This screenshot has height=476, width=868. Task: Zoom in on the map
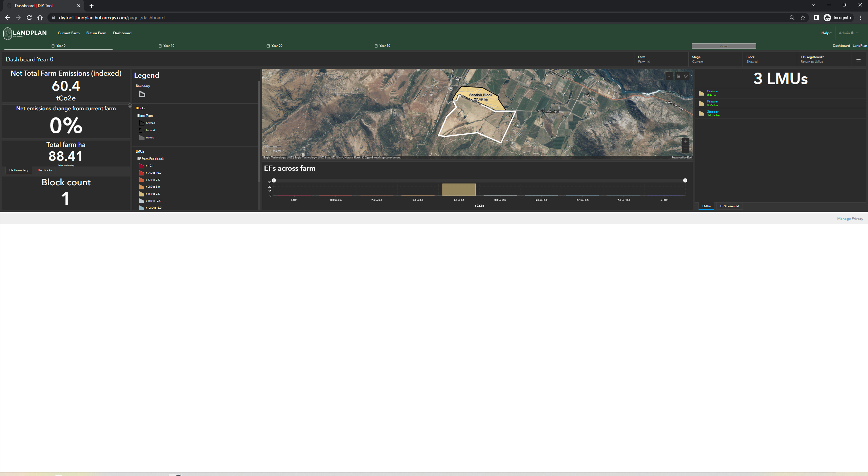point(685,141)
